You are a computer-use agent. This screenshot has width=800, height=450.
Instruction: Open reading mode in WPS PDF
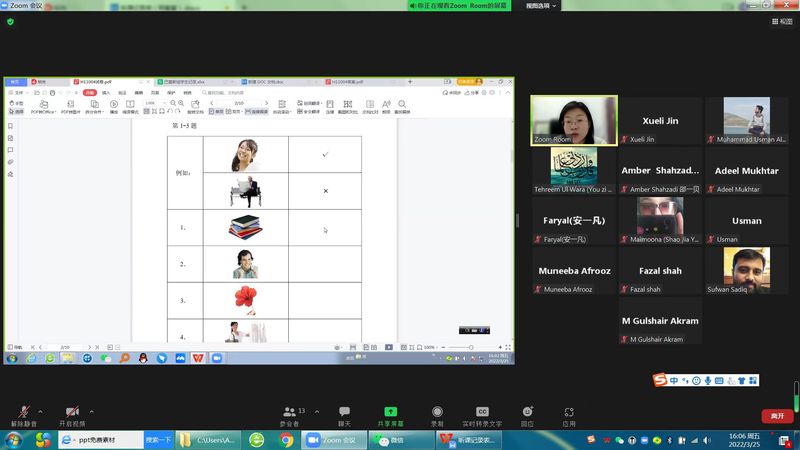coord(130,107)
